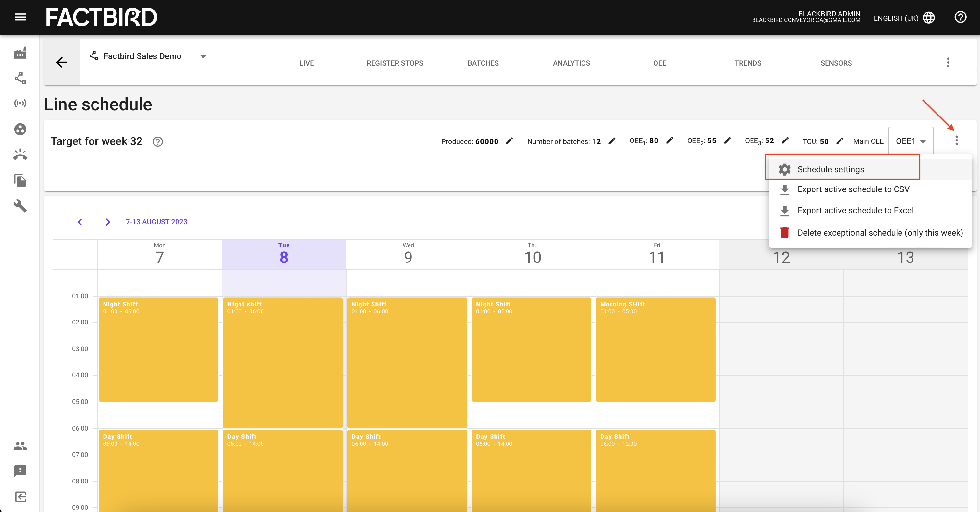Viewport: 980px width, 512px height.
Task: Click the logout icon in sidebar
Action: pyautogui.click(x=20, y=497)
